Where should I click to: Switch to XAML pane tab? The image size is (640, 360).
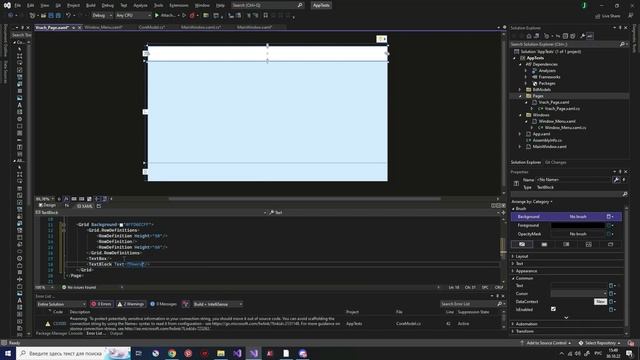tap(85, 206)
